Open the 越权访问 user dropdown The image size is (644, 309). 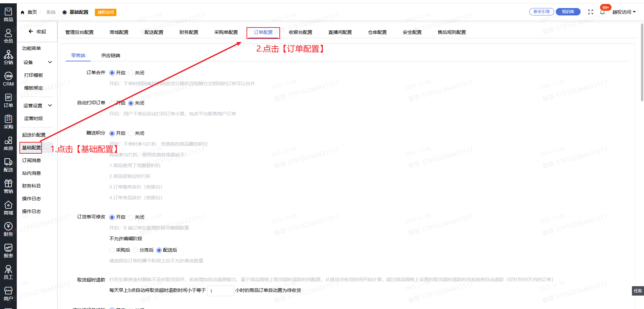point(624,12)
